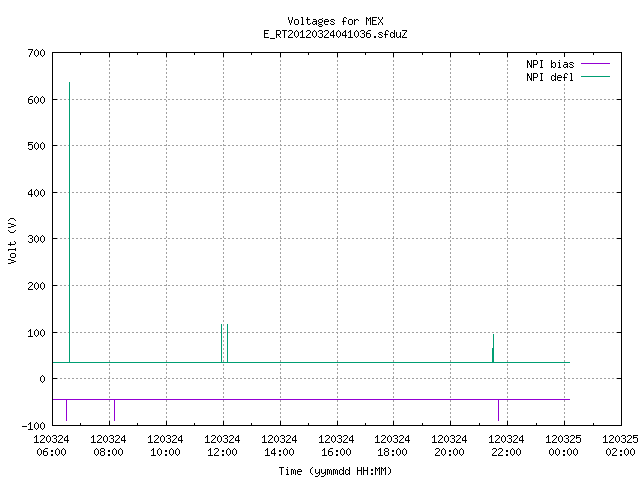
Task: Click the "NPI bias" legend label
Action: 550,64
